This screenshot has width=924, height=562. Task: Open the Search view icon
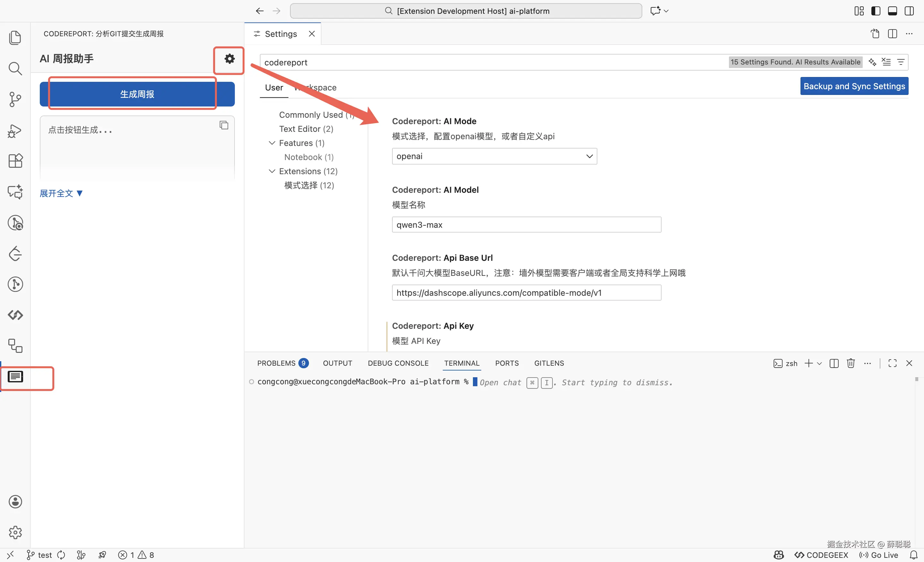click(x=15, y=69)
